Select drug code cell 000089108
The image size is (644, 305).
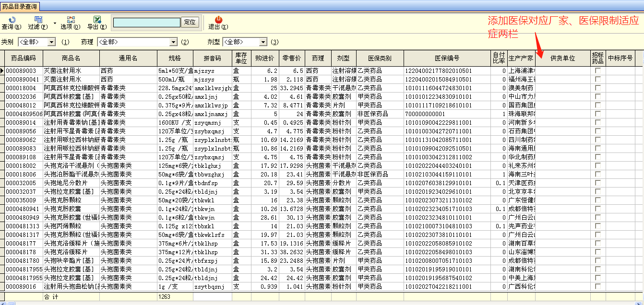[x=24, y=157]
